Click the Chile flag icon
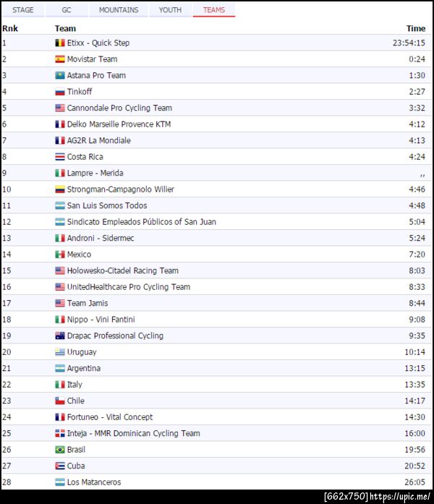Image resolution: width=434 pixels, height=504 pixels. pos(60,401)
